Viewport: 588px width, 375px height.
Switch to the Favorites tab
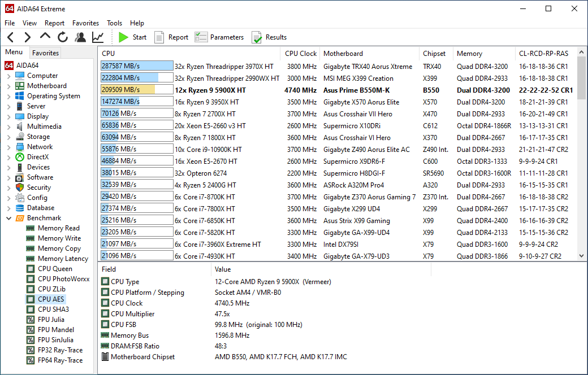(x=45, y=53)
